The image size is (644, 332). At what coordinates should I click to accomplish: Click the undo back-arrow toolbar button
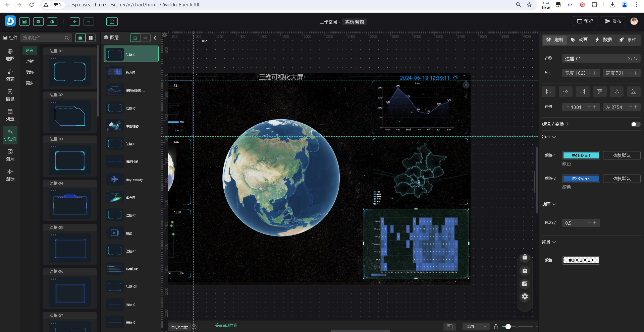(x=74, y=22)
